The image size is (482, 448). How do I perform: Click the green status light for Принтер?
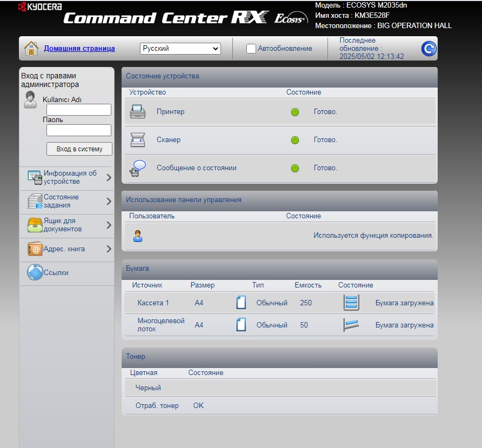coord(295,112)
